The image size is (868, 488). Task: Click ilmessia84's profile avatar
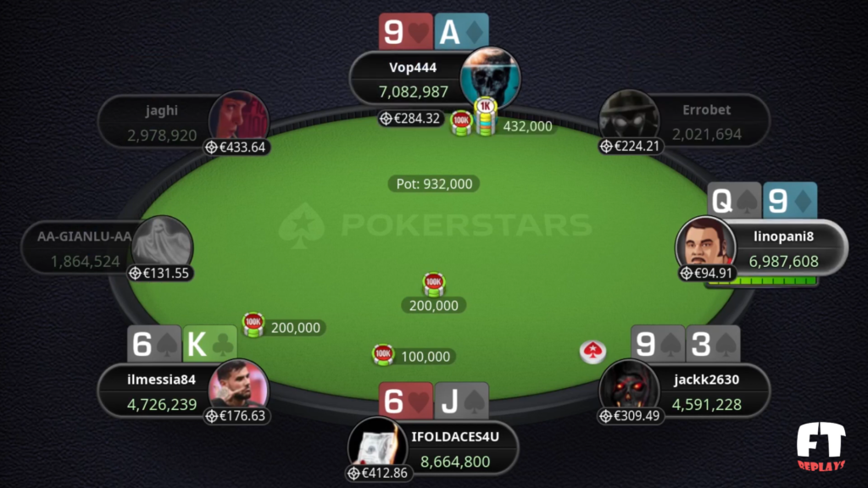point(238,389)
